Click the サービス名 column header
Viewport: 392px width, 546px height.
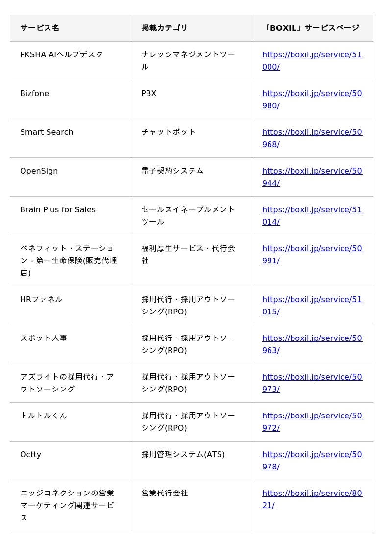point(71,28)
